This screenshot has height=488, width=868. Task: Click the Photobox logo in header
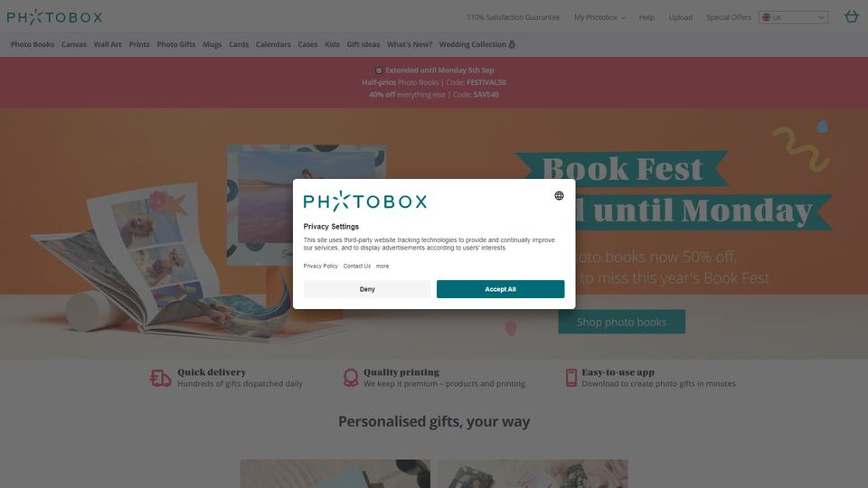click(54, 17)
